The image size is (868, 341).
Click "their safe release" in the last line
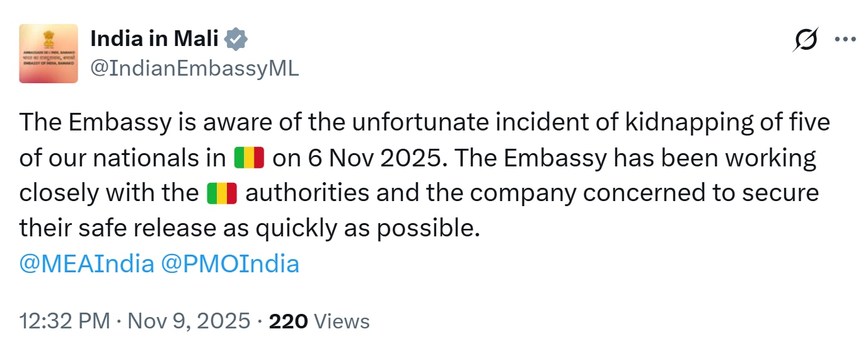(x=116, y=228)
